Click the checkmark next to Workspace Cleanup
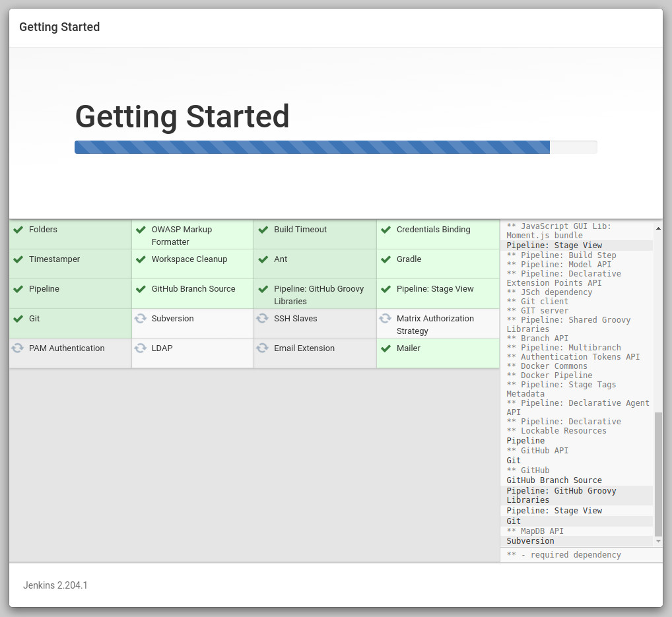Screen dimensions: 672x617 click(x=141, y=259)
